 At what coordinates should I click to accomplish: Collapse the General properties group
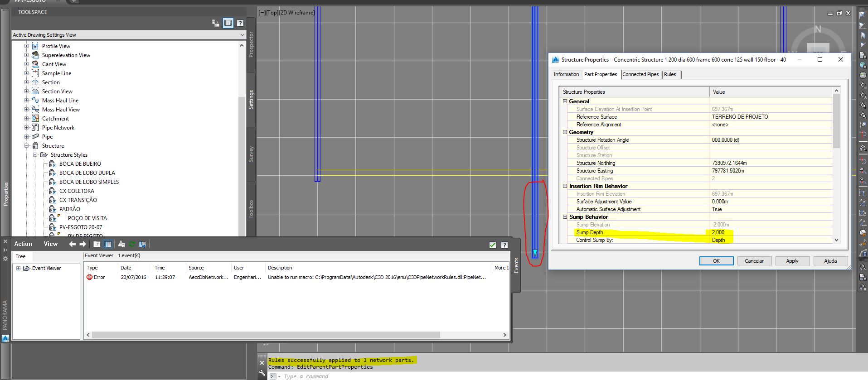coord(565,101)
